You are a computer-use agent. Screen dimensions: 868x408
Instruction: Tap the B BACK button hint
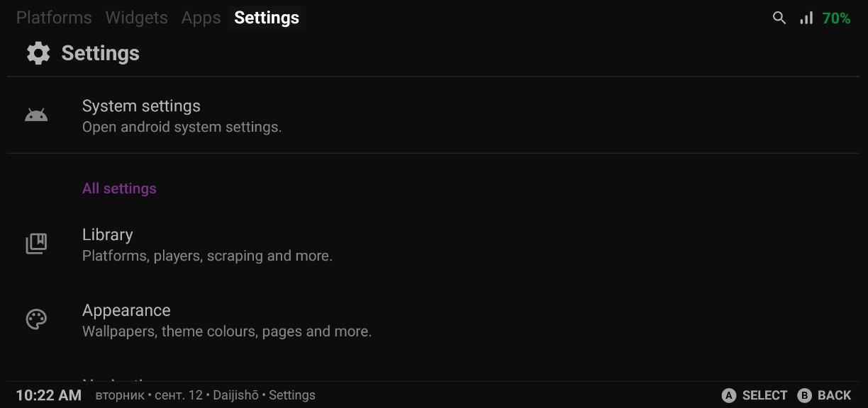824,395
